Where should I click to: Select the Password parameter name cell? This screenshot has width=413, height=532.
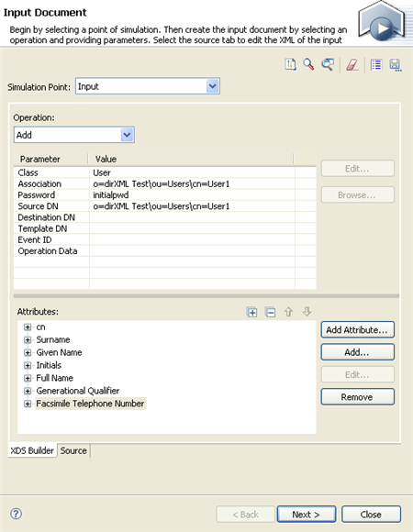51,195
